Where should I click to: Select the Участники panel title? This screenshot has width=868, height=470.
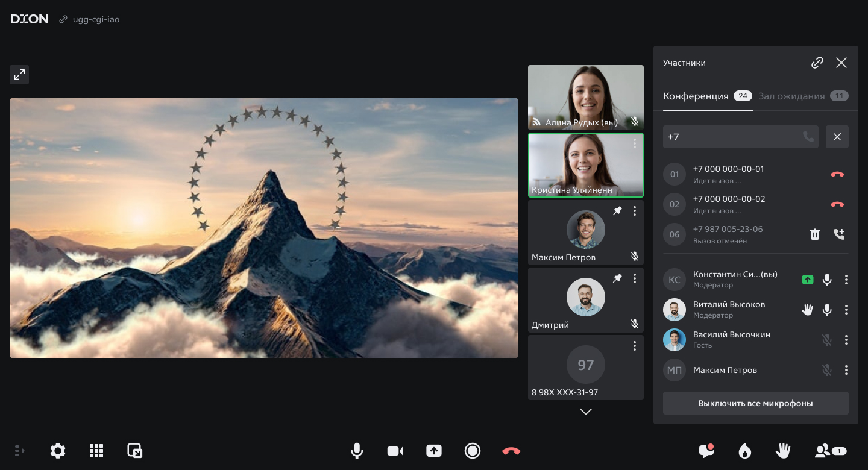click(684, 63)
